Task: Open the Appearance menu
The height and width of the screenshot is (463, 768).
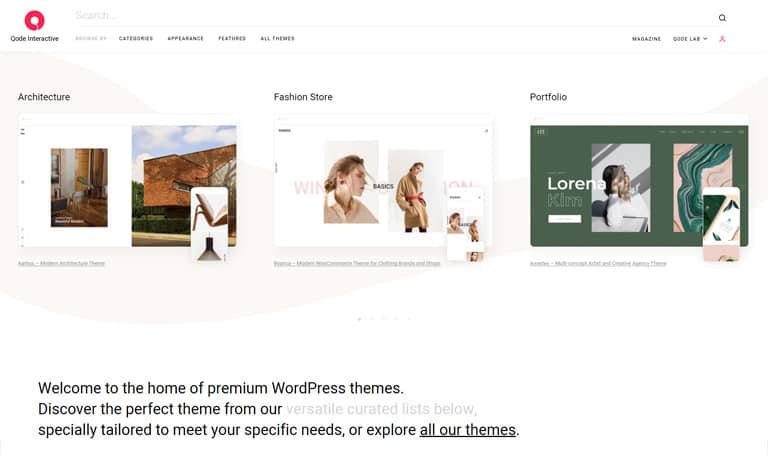Action: [185, 39]
